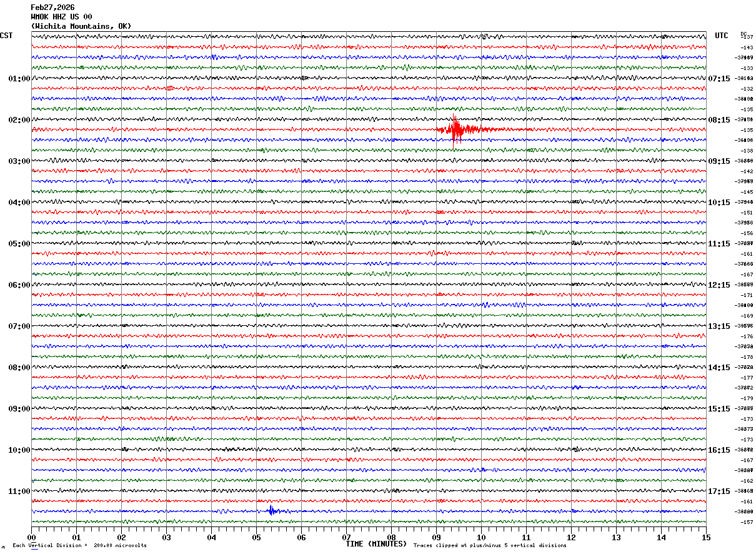
Task: Click the DC offset value -143
Action: pyautogui.click(x=747, y=48)
